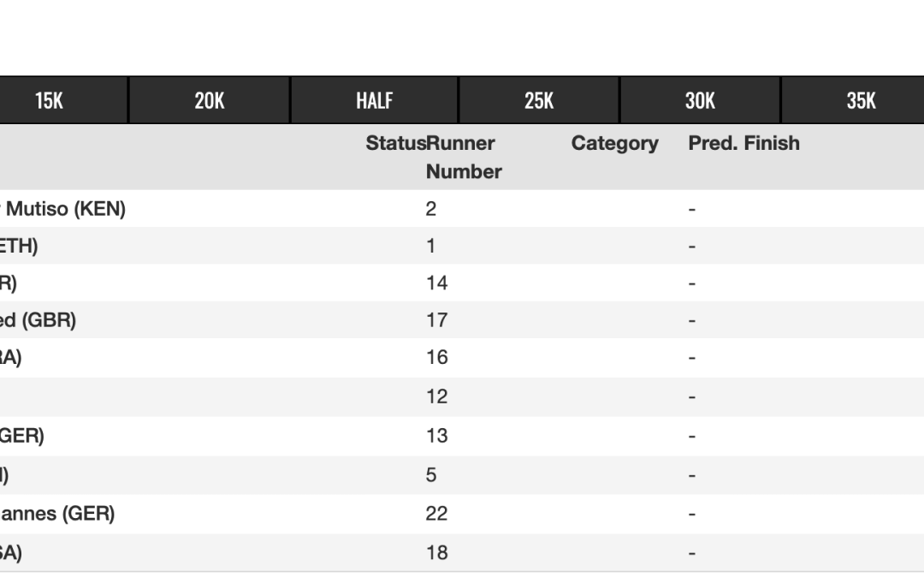Open the GER runner numbered 22
This screenshot has height=578, width=924.
pyautogui.click(x=56, y=514)
